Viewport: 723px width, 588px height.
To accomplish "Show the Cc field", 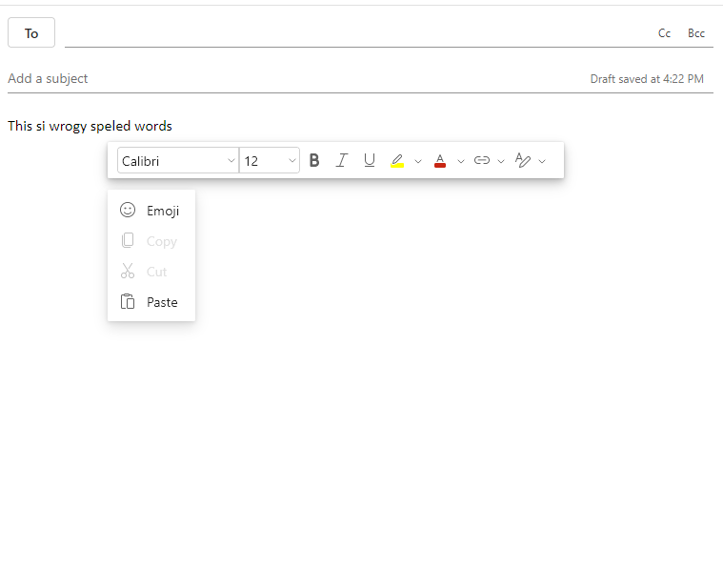I will coord(664,33).
